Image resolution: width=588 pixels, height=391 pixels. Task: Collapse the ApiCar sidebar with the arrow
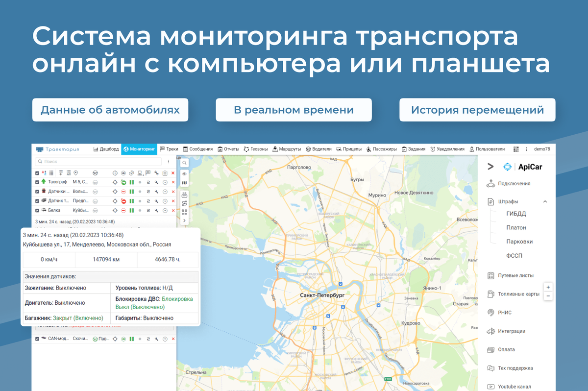pos(490,167)
